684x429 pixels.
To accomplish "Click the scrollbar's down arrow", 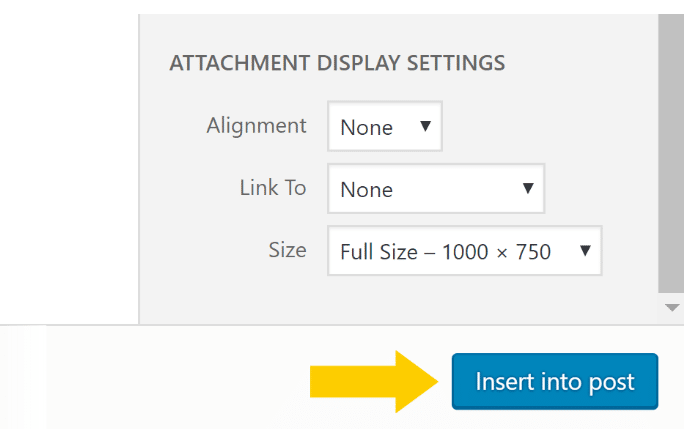I will click(x=672, y=308).
